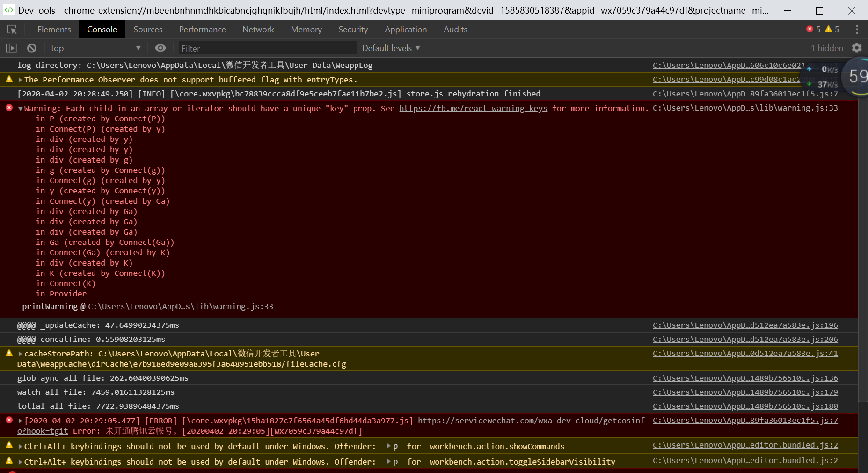Open source link js:136 for glob aync
The width and height of the screenshot is (868, 473).
click(745, 378)
